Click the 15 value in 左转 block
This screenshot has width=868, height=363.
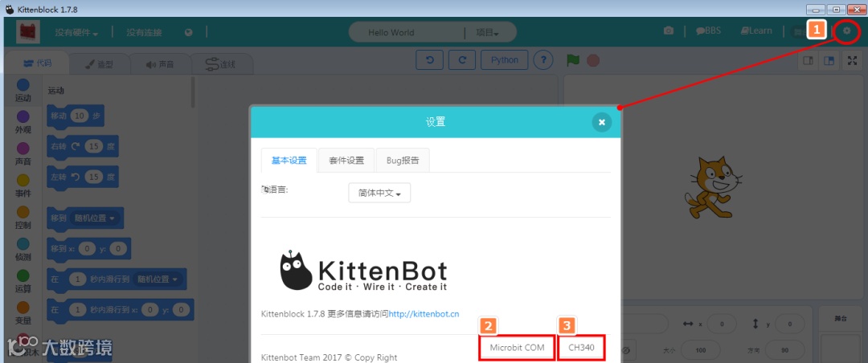[x=95, y=177]
